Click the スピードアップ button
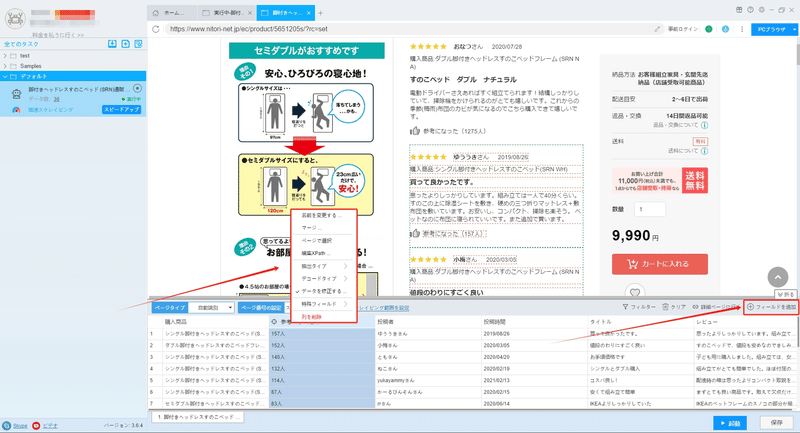Screen dimensions: 800x433 pyautogui.click(x=121, y=110)
